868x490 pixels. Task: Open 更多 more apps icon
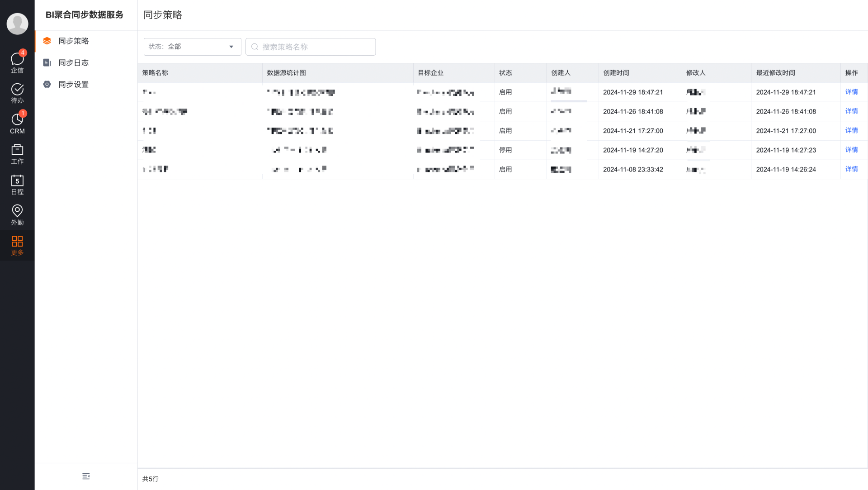click(x=17, y=246)
